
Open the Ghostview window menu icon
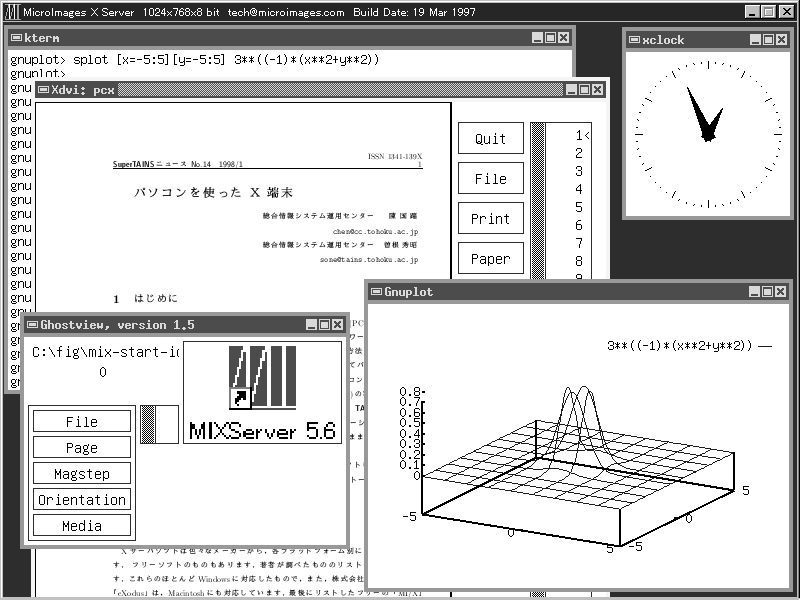pos(33,324)
